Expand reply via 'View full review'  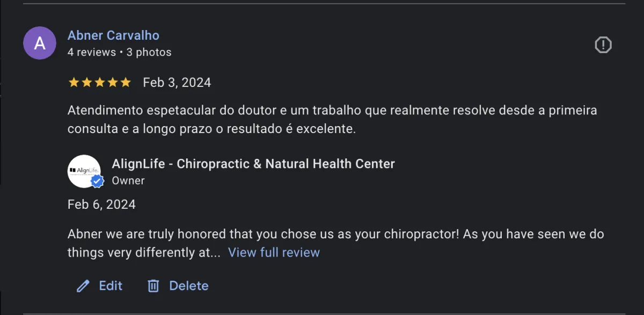click(x=274, y=252)
